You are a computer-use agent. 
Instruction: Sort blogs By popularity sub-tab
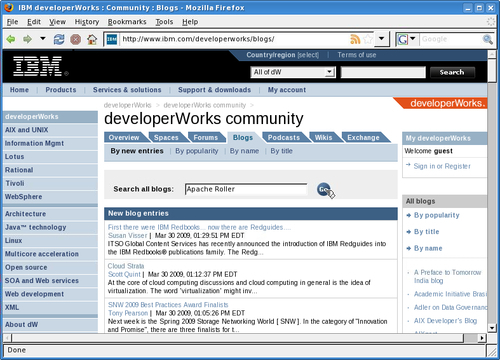point(197,151)
